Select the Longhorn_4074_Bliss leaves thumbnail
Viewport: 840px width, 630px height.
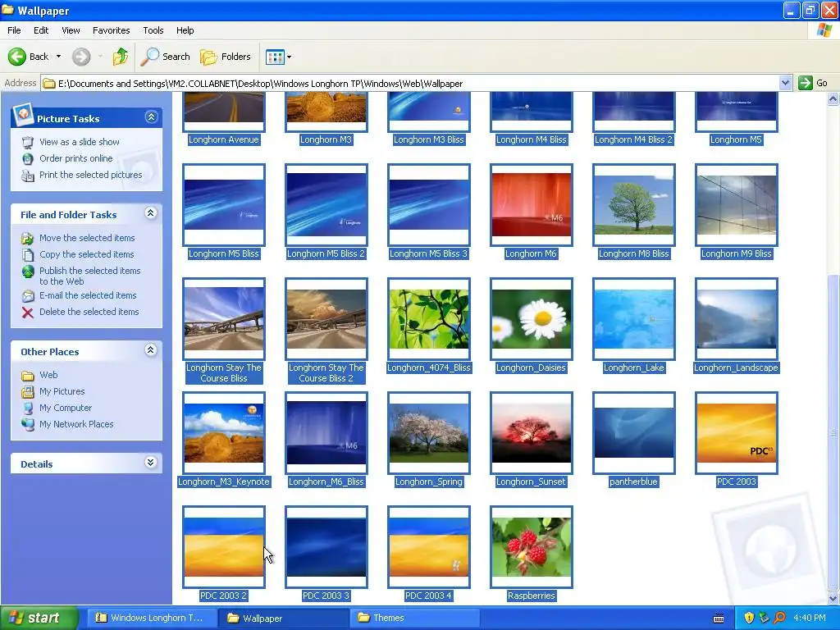[x=429, y=319]
